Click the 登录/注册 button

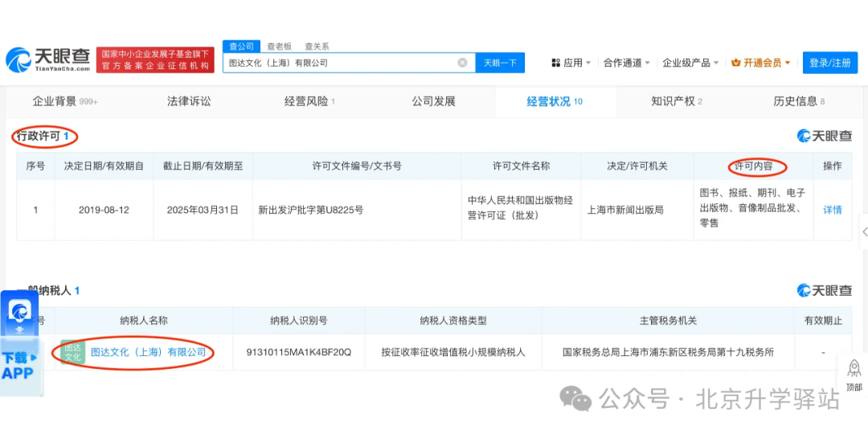[x=829, y=63]
